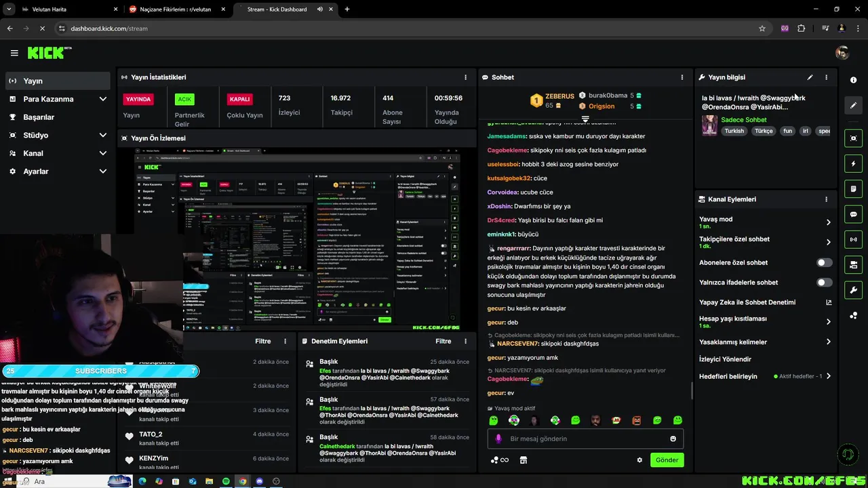Click the wrench icon in right rail
The width and height of the screenshot is (868, 488).
pos(853,290)
